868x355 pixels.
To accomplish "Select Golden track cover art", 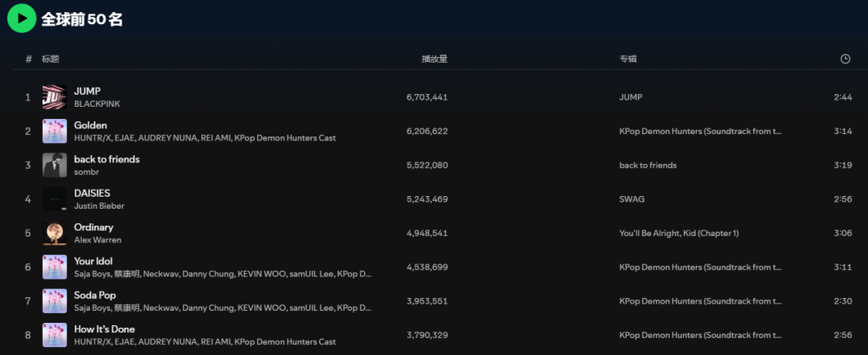I will coord(55,131).
